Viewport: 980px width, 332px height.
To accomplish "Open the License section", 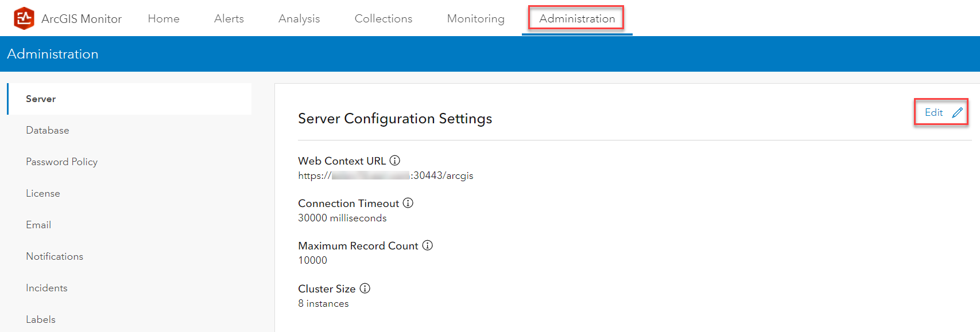I will pos(43,193).
